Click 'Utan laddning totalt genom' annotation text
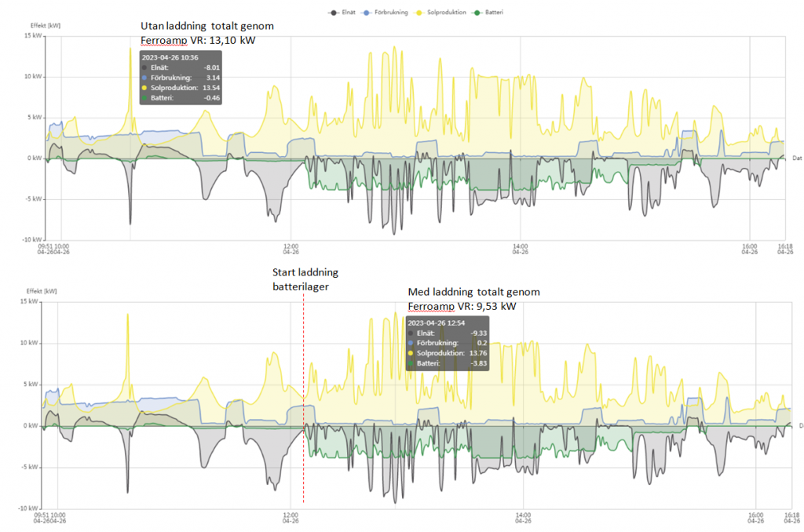The height and width of the screenshot is (532, 804). 206,27
